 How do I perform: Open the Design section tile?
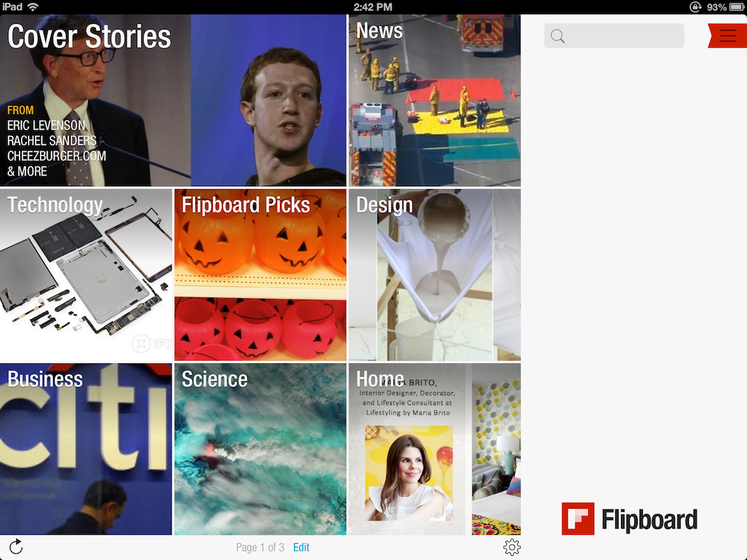(435, 275)
